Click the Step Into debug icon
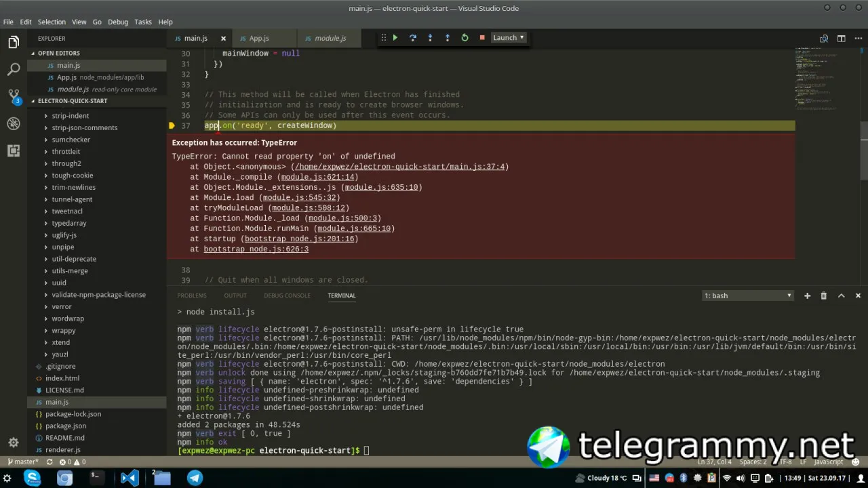 430,38
